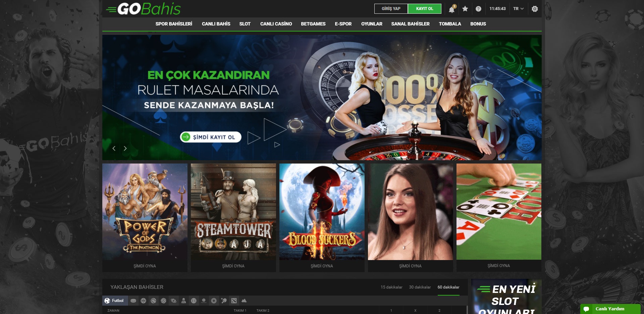Switch to the 30 dakikalar filter
Screen dimensions: 644x314
click(x=420, y=287)
